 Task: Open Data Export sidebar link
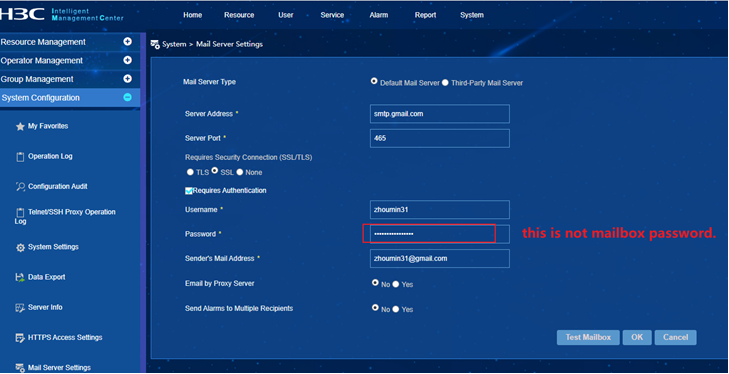tap(46, 277)
